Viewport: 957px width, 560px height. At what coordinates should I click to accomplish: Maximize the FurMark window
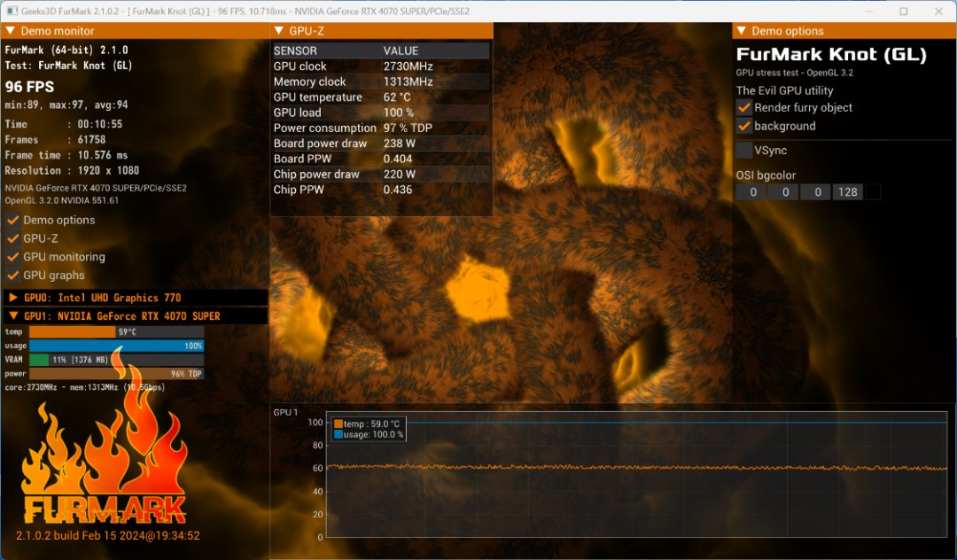[x=903, y=11]
